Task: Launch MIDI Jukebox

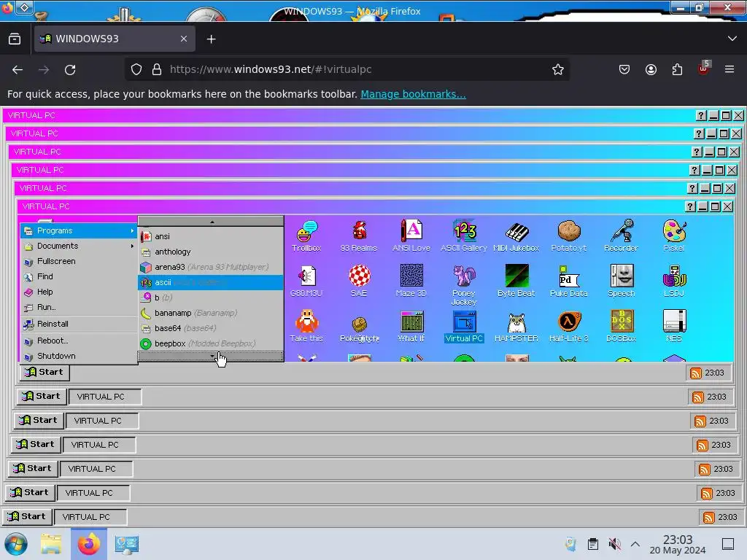Action: 516,236
